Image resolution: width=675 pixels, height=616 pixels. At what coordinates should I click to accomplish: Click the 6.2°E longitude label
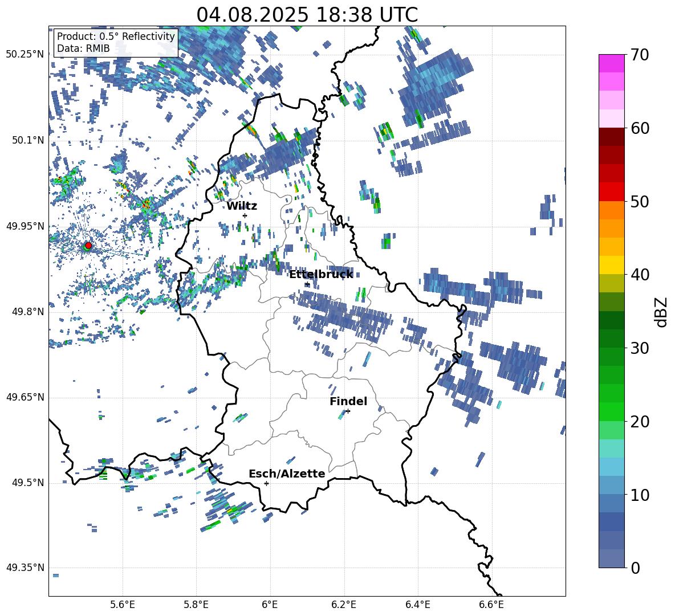(344, 605)
